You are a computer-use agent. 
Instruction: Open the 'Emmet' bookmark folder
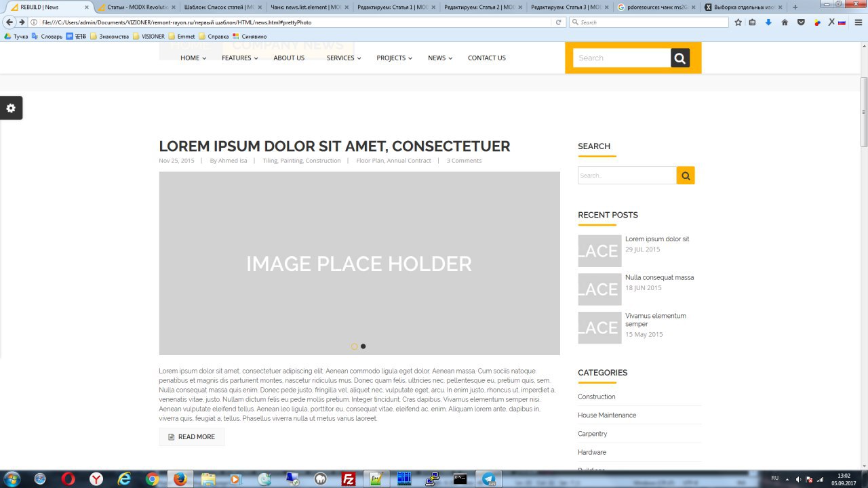pos(182,37)
